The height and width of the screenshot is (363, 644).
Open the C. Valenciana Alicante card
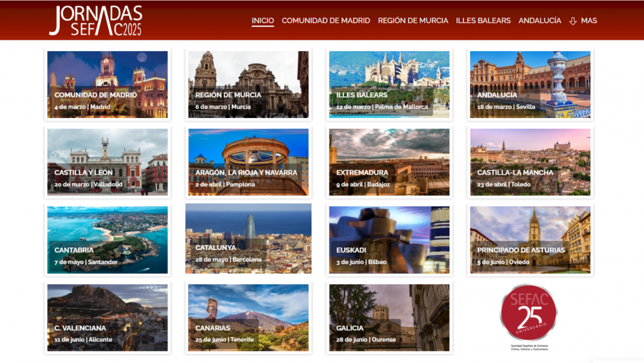(107, 317)
